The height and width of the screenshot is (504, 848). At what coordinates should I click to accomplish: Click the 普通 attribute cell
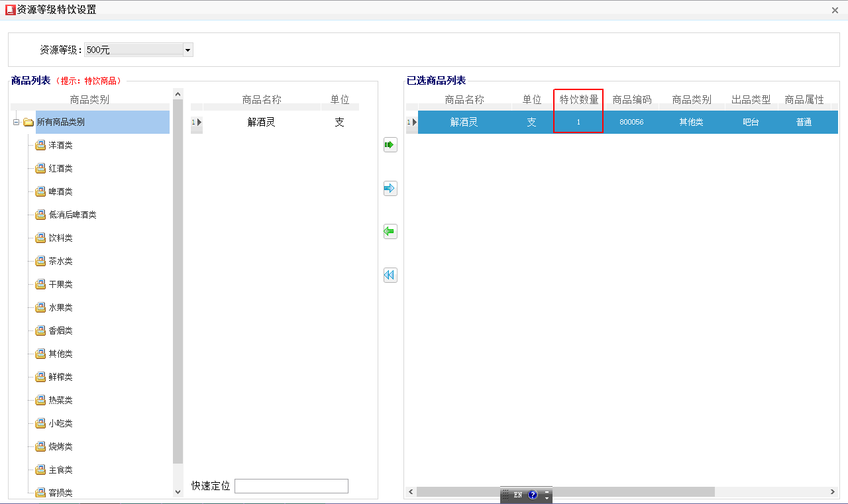[804, 122]
